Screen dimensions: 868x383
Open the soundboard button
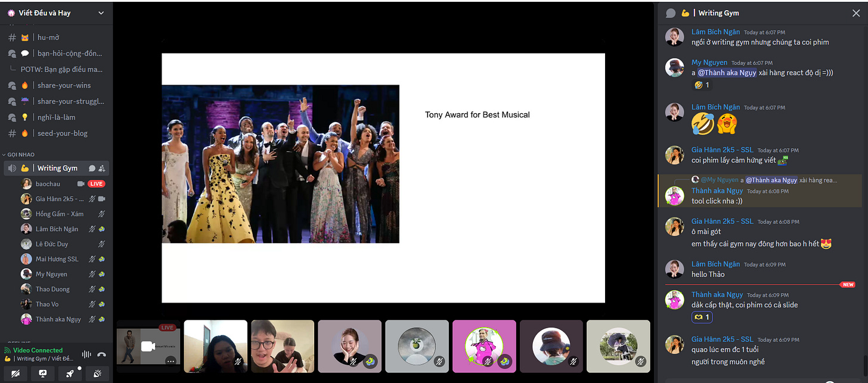[x=97, y=373]
